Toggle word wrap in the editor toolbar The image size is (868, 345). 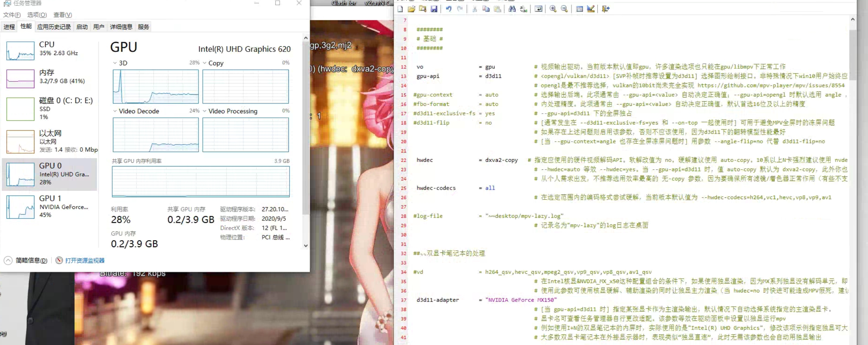point(538,9)
